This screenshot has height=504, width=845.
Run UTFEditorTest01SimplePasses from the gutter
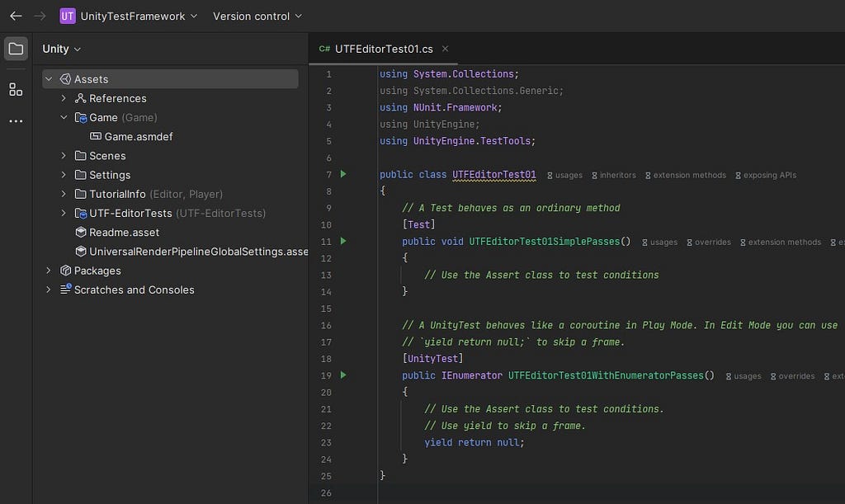[343, 241]
